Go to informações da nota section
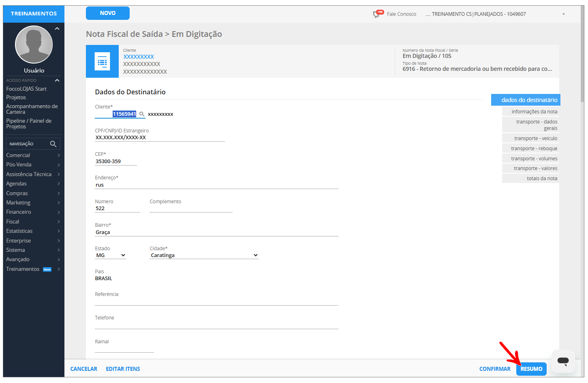 point(534,112)
